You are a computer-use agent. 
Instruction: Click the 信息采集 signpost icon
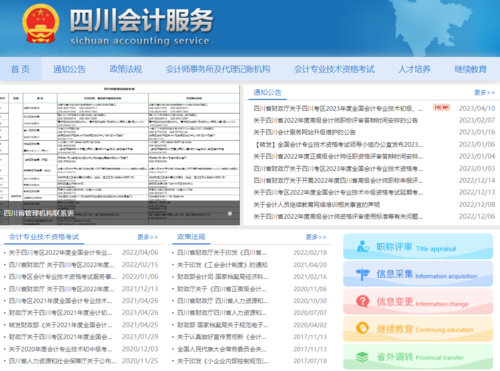click(363, 274)
